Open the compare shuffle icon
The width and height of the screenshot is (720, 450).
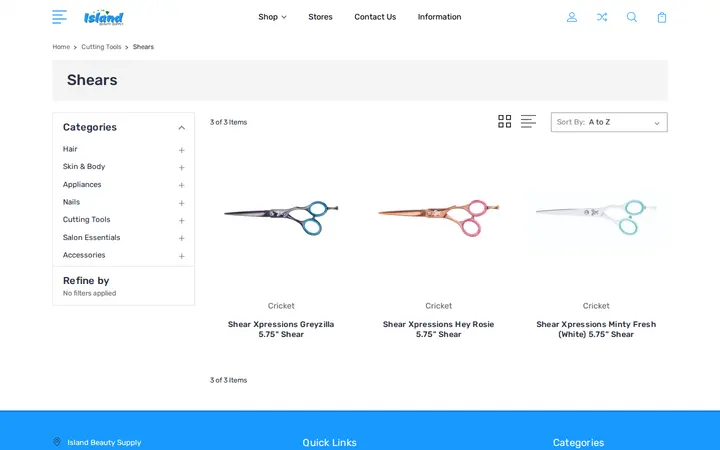[x=602, y=17]
